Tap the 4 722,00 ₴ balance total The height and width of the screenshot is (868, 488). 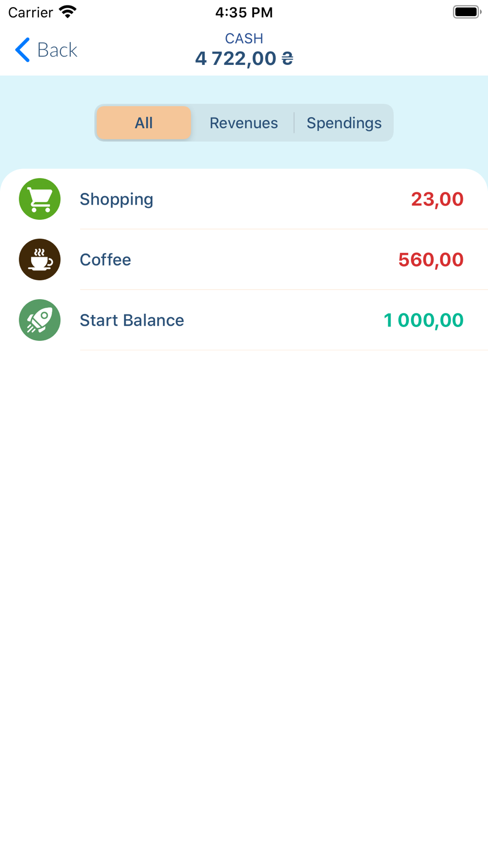[x=244, y=59]
